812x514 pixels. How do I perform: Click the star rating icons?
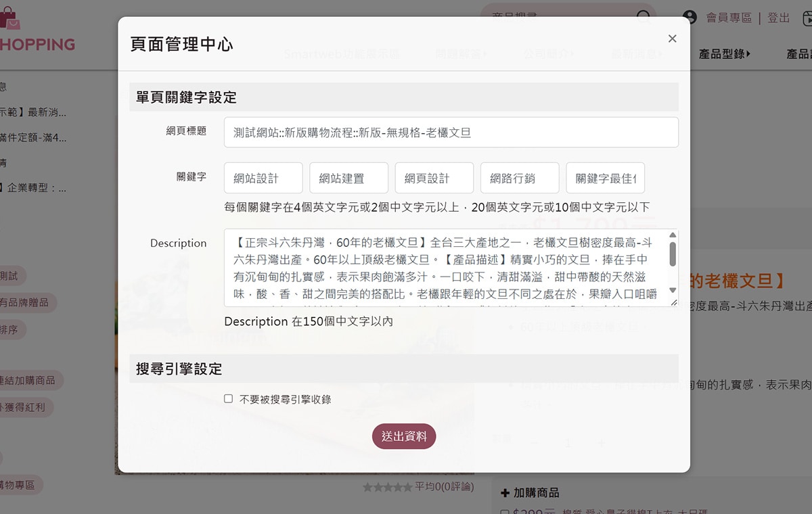tap(387, 487)
